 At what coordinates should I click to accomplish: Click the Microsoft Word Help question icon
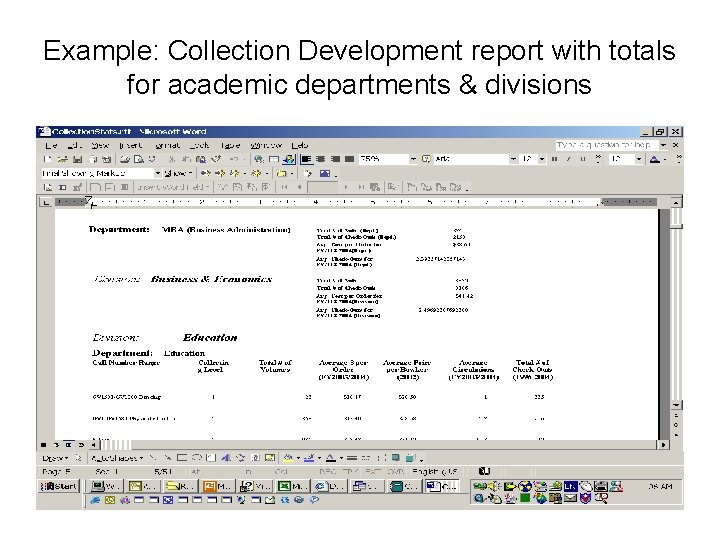click(x=426, y=159)
